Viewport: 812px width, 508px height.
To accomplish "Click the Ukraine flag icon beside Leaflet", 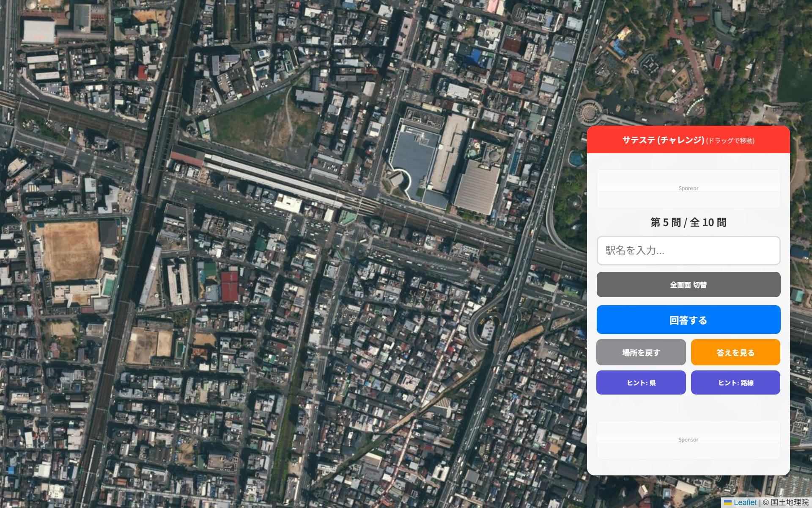I will 728,502.
